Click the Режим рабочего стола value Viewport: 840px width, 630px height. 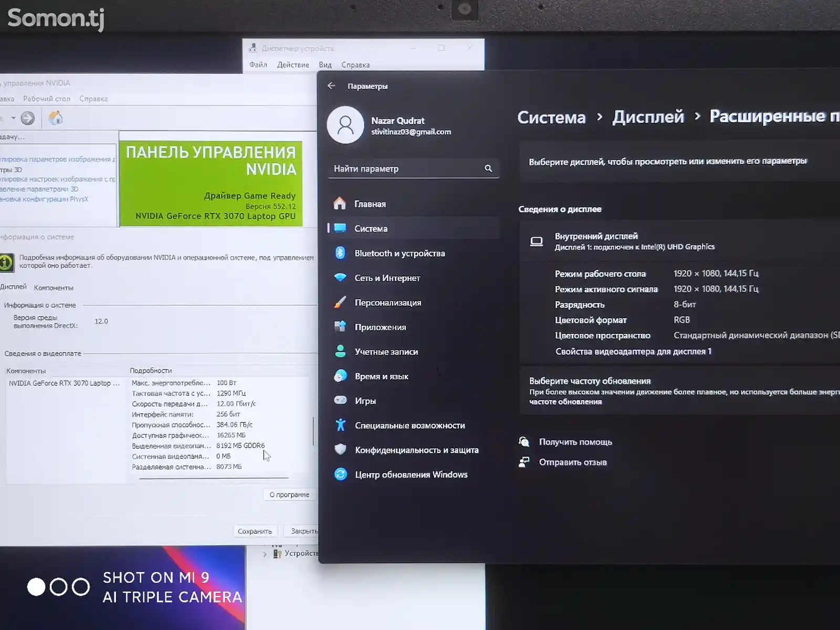click(716, 273)
